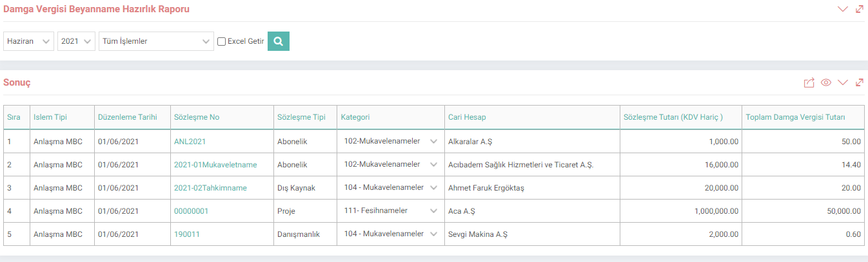Open contract link 190011

[x=186, y=234]
